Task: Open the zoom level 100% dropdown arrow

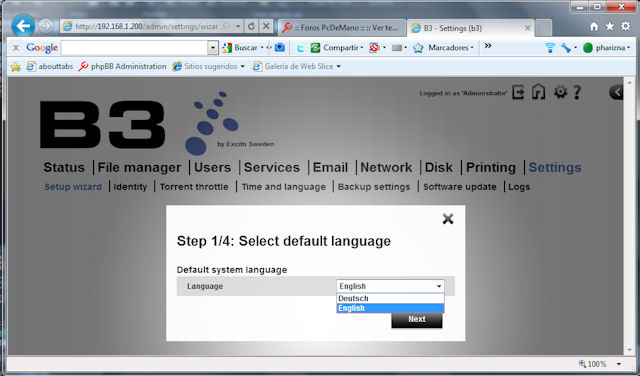Action: click(x=619, y=364)
